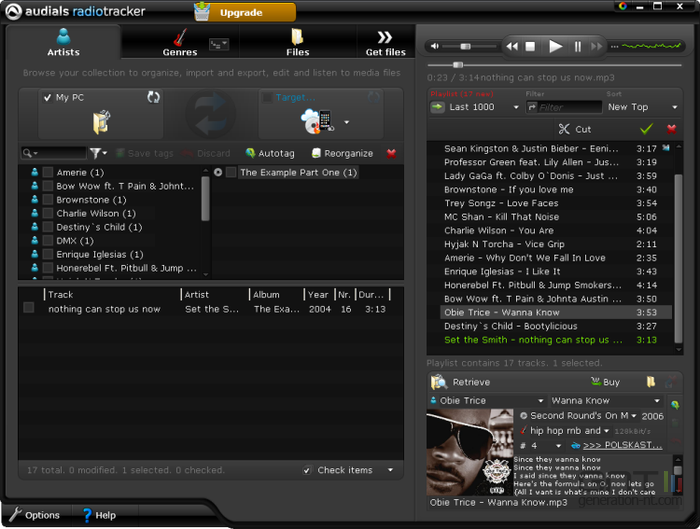Confirm the cut with the green checkmark
Screen dimensions: 700x529
(x=646, y=129)
